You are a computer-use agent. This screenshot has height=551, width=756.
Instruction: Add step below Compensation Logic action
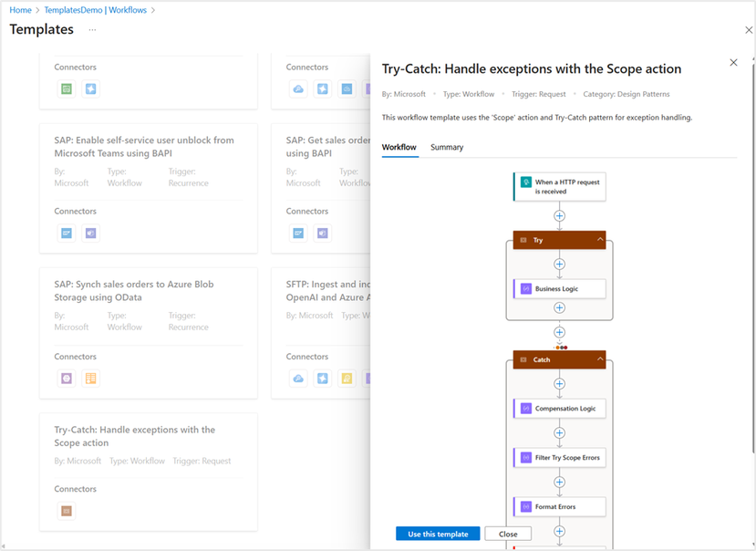pos(559,432)
